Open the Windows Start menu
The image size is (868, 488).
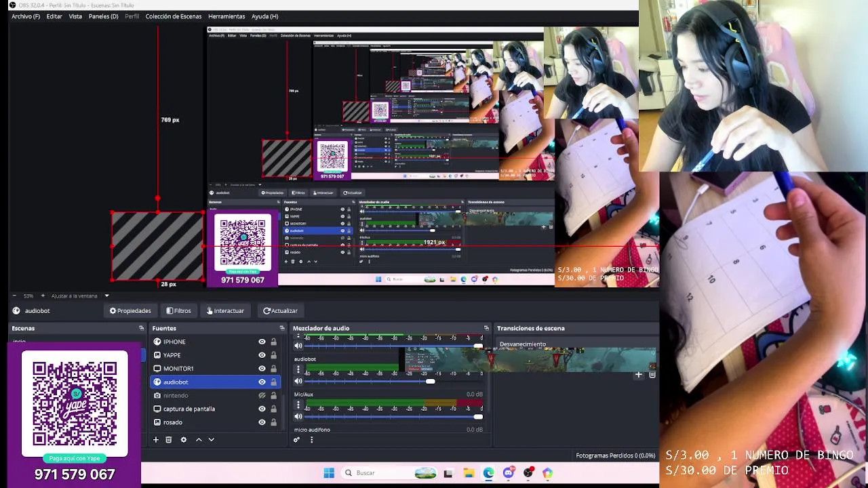[329, 473]
